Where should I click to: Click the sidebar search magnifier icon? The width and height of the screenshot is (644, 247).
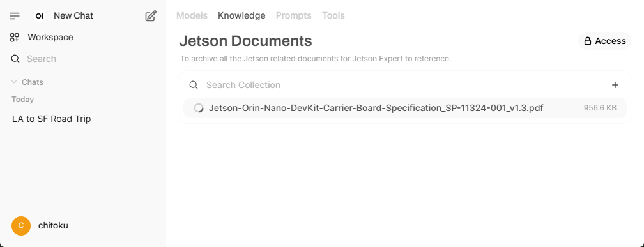pyautogui.click(x=15, y=59)
